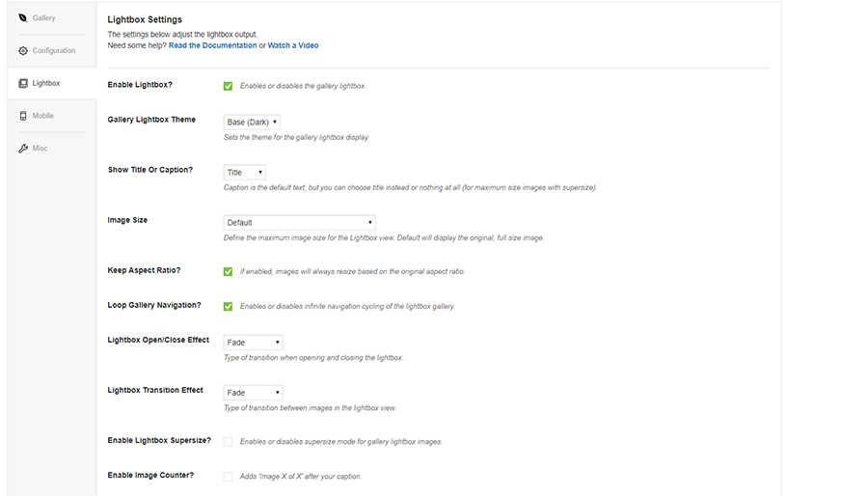
Task: Open Gallery Lightbox Theme dropdown
Action: [x=252, y=123]
